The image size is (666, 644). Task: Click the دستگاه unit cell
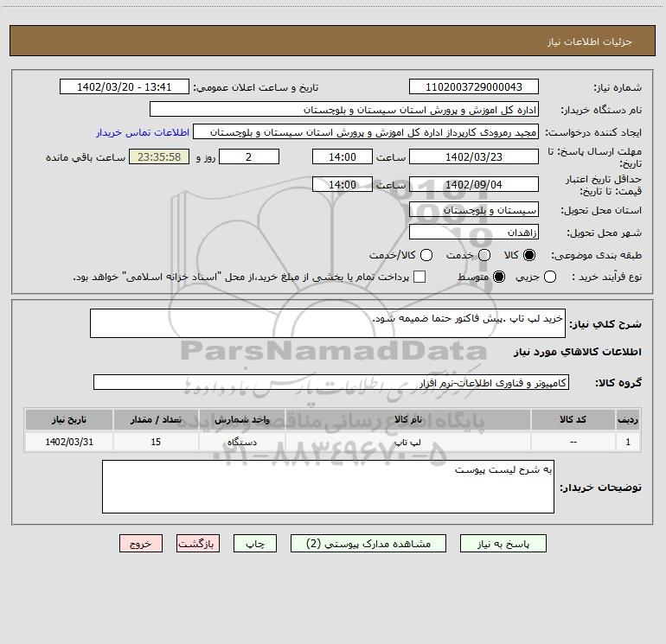[241, 442]
